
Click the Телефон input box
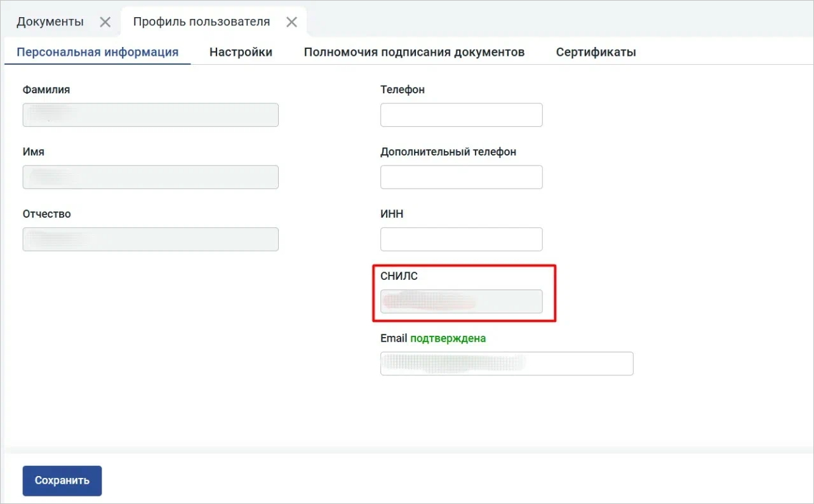pyautogui.click(x=461, y=115)
